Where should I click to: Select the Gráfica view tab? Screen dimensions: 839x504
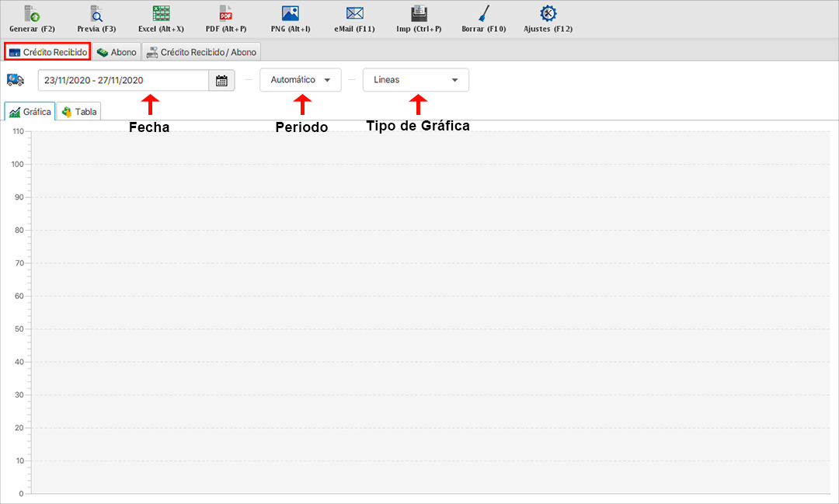tap(30, 112)
